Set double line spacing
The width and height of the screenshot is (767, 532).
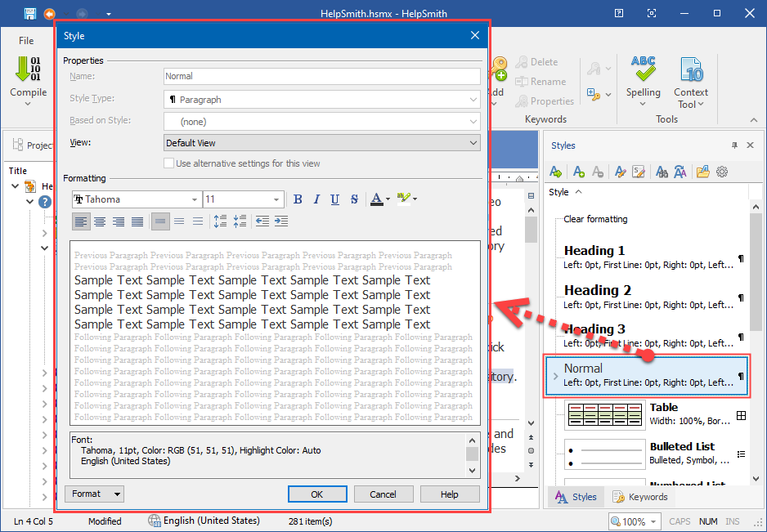click(198, 221)
